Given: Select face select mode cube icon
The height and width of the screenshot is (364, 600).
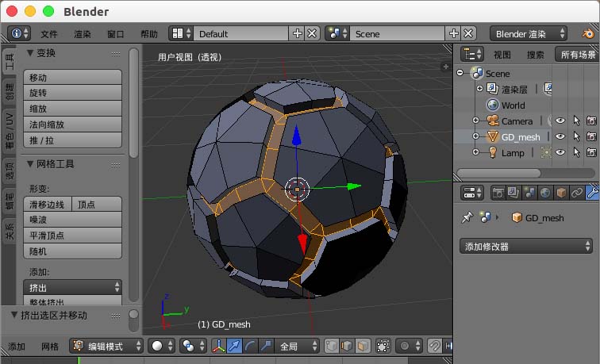Looking at the screenshot, I should 363,346.
